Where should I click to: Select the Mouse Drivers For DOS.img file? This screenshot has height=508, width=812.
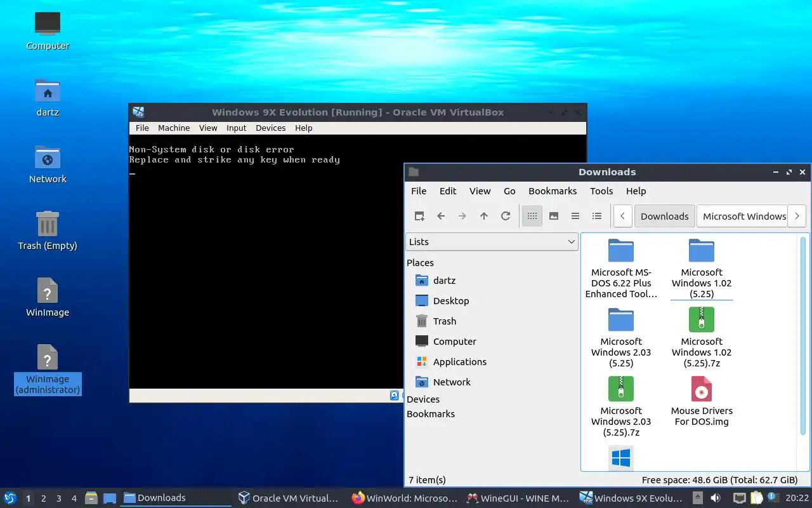pos(702,401)
